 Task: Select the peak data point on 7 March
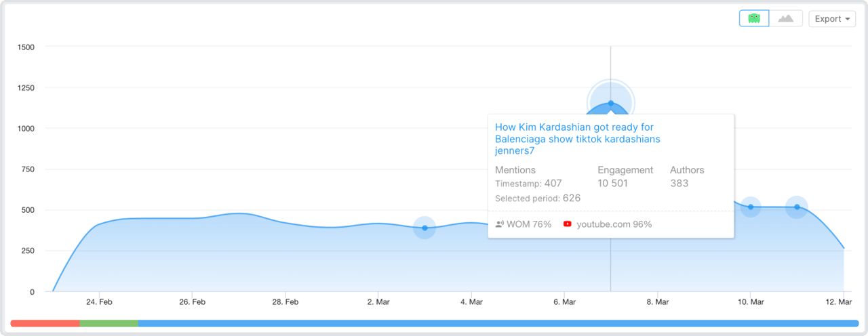610,103
